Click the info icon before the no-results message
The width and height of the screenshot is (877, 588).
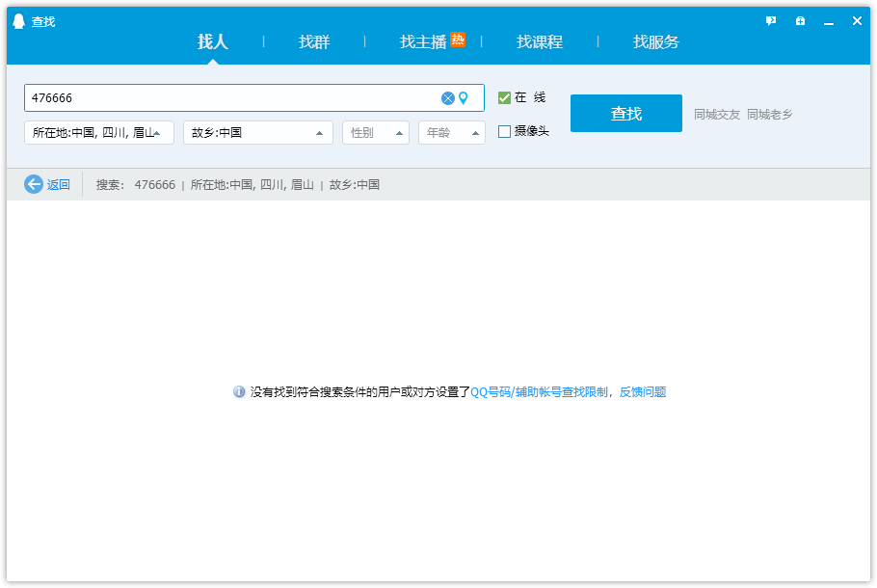[237, 391]
